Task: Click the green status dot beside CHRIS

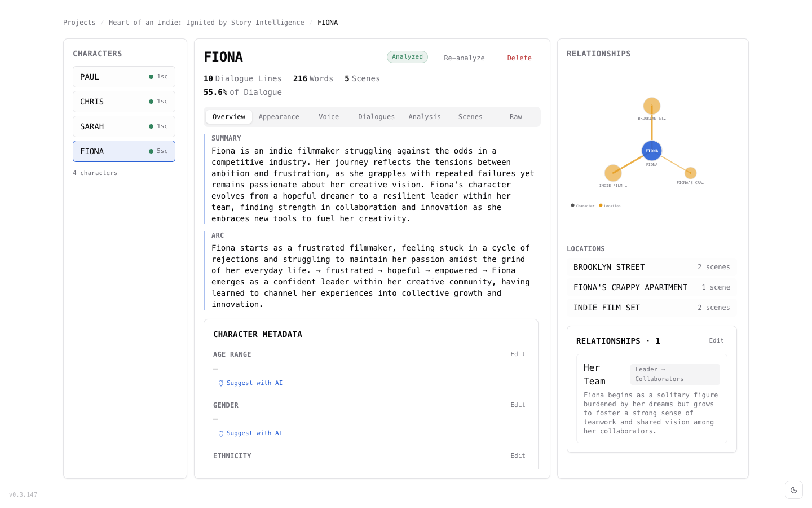Action: (151, 101)
